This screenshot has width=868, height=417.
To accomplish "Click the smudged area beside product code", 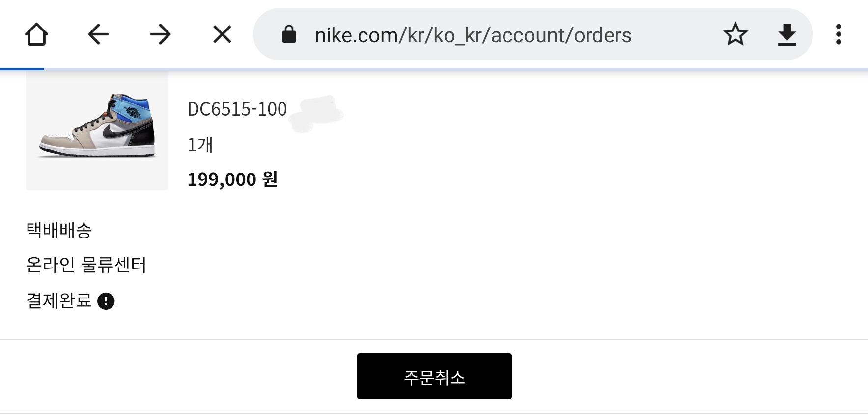I will (317, 114).
